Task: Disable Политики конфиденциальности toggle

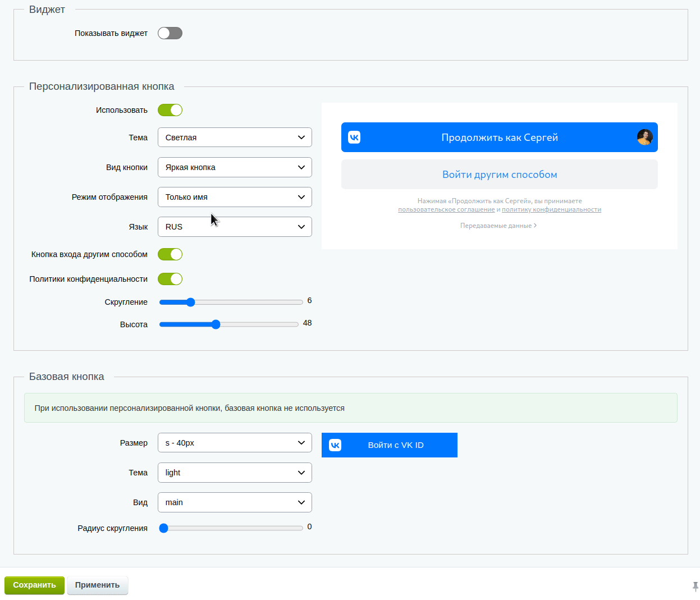Action: coord(170,278)
